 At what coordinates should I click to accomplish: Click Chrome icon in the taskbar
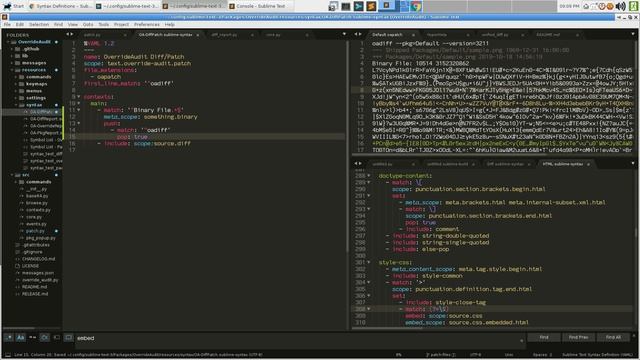point(416,6)
